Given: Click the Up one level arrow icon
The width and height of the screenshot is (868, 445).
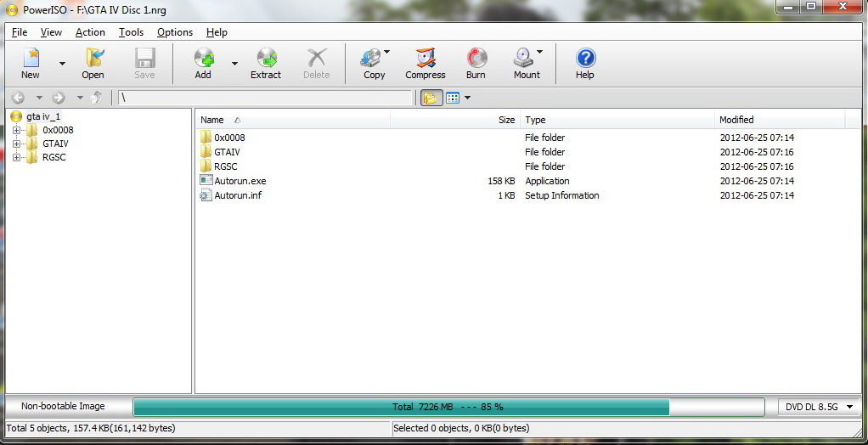Looking at the screenshot, I should click(96, 98).
